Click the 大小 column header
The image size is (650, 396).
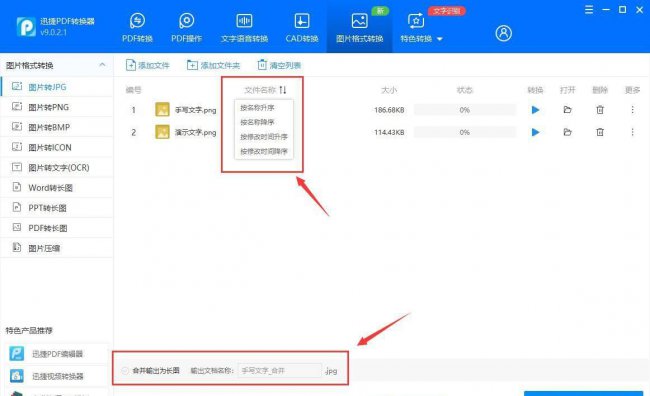(389, 90)
